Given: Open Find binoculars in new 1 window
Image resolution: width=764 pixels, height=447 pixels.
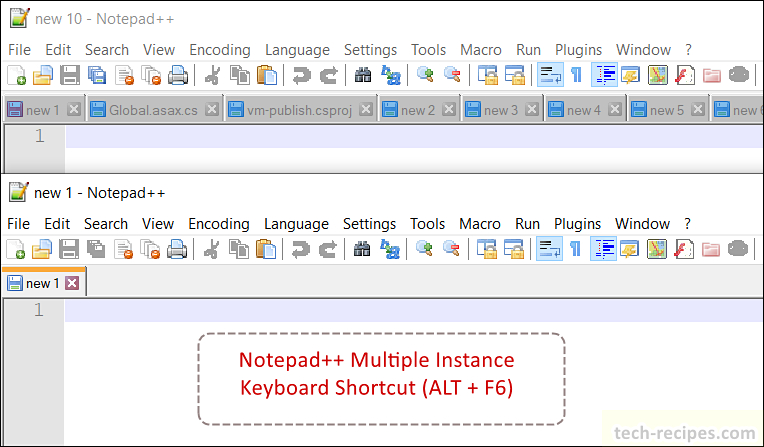Looking at the screenshot, I should click(362, 249).
